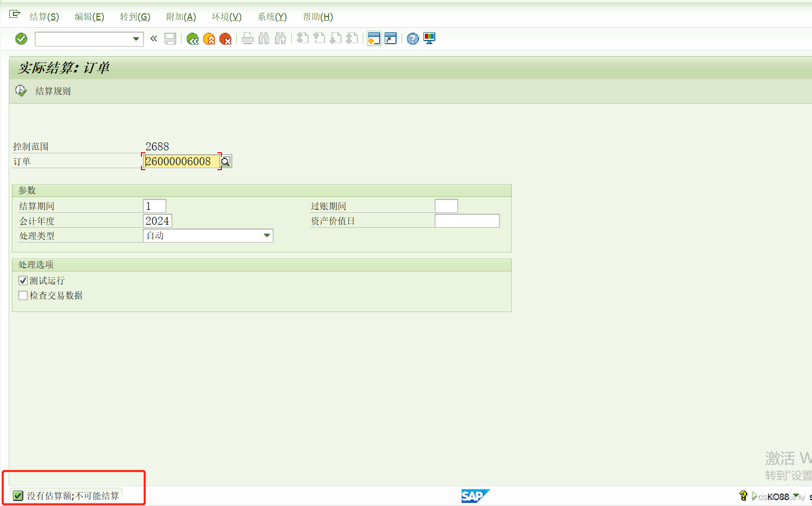Open the 处理类型 dropdown showing 自动
This screenshot has height=506, width=812.
coord(267,235)
